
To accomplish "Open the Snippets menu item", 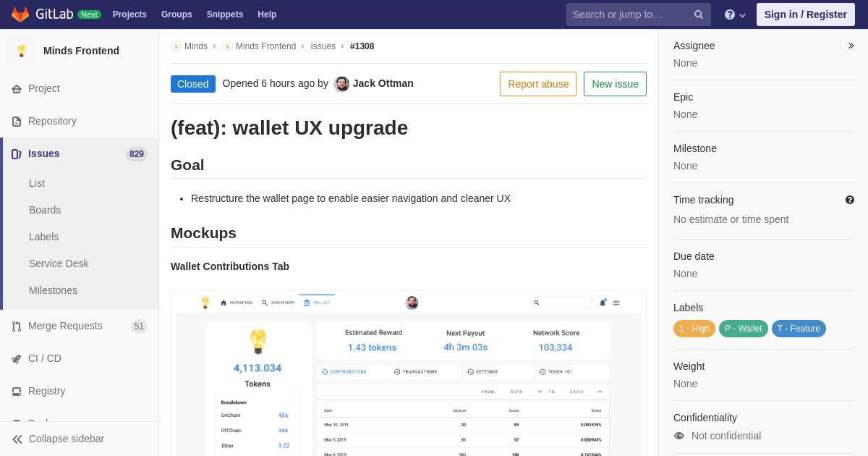I will click(225, 14).
